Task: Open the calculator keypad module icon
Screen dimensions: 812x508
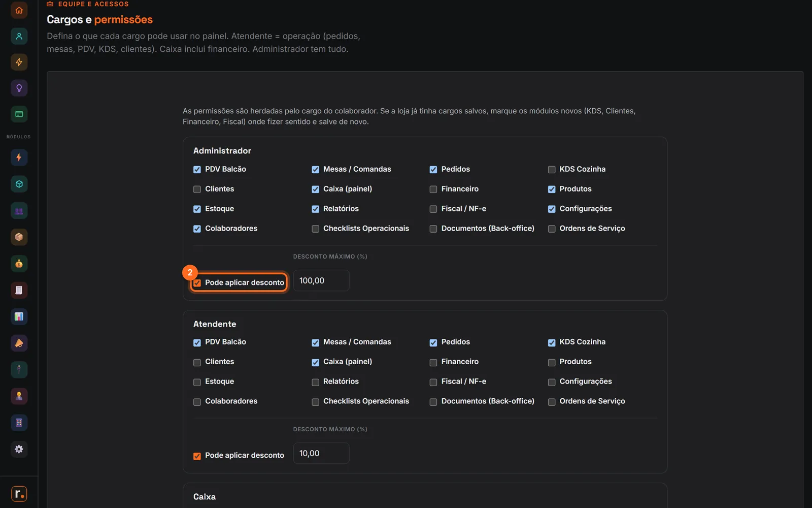Action: pos(19,423)
